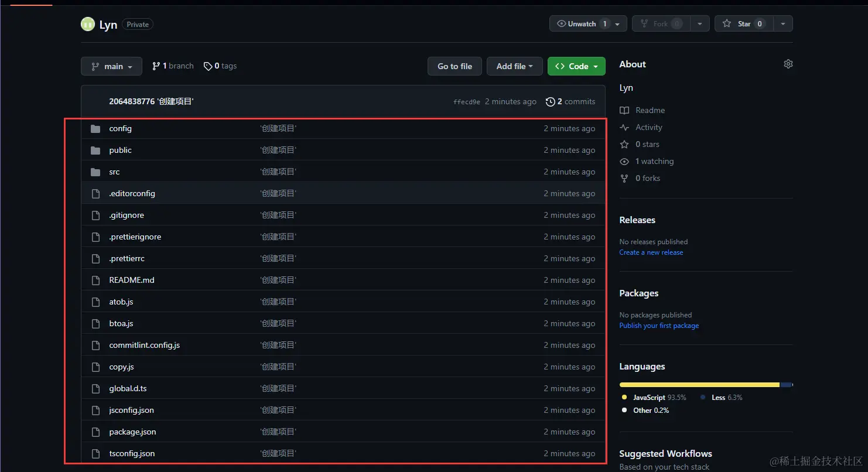Screen dimensions: 868x472
Task: Click the history clock icon by commits
Action: pos(550,102)
